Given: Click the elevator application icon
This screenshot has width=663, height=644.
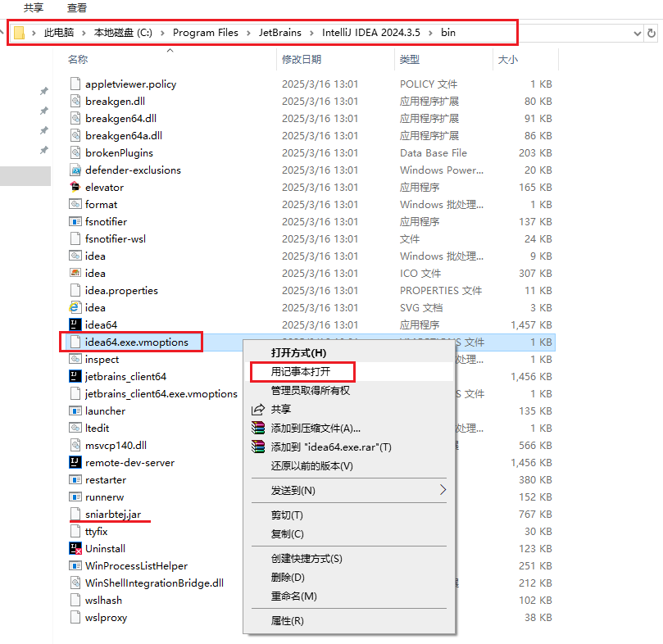Looking at the screenshot, I should pyautogui.click(x=75, y=187).
